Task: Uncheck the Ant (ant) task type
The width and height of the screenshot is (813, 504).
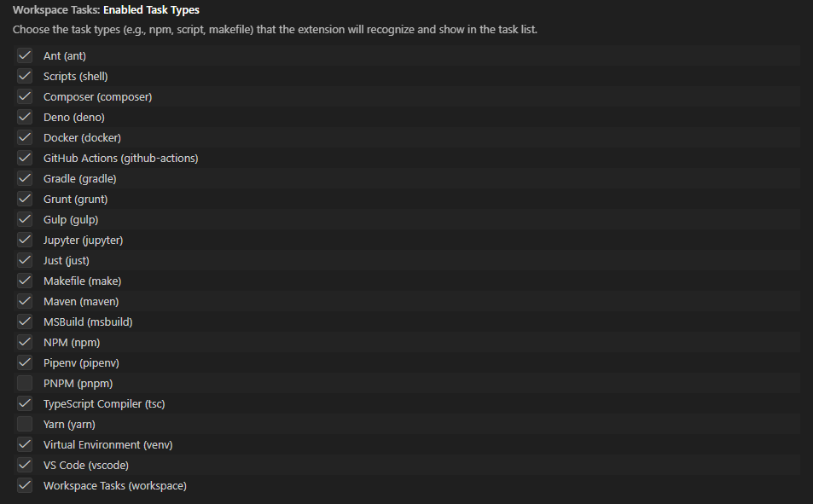Action: pos(25,55)
